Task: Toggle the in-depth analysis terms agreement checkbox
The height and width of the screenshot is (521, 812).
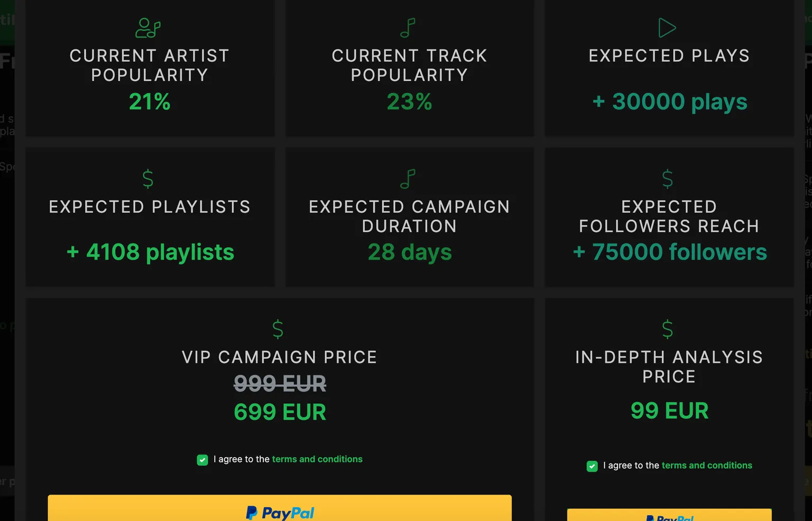Action: (592, 466)
